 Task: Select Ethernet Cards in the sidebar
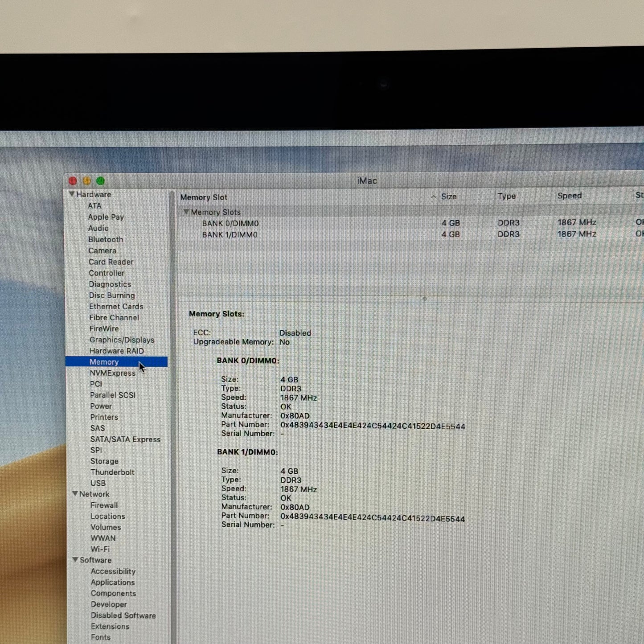click(116, 306)
